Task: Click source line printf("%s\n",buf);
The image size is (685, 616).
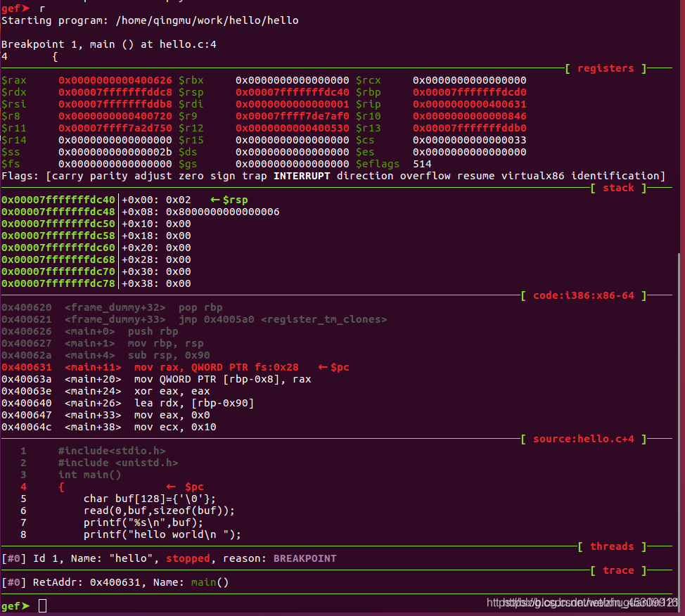Action: click(x=143, y=523)
